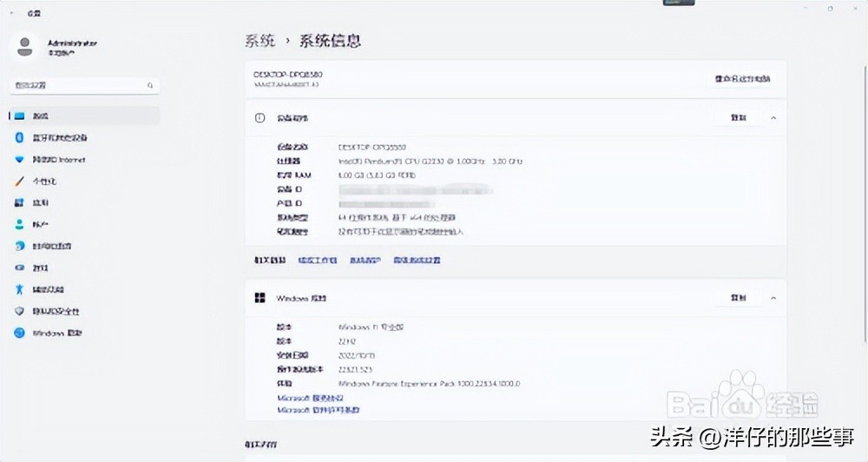The height and width of the screenshot is (462, 868).
Task: Click the 相关链接 related links label
Action: pos(270,260)
